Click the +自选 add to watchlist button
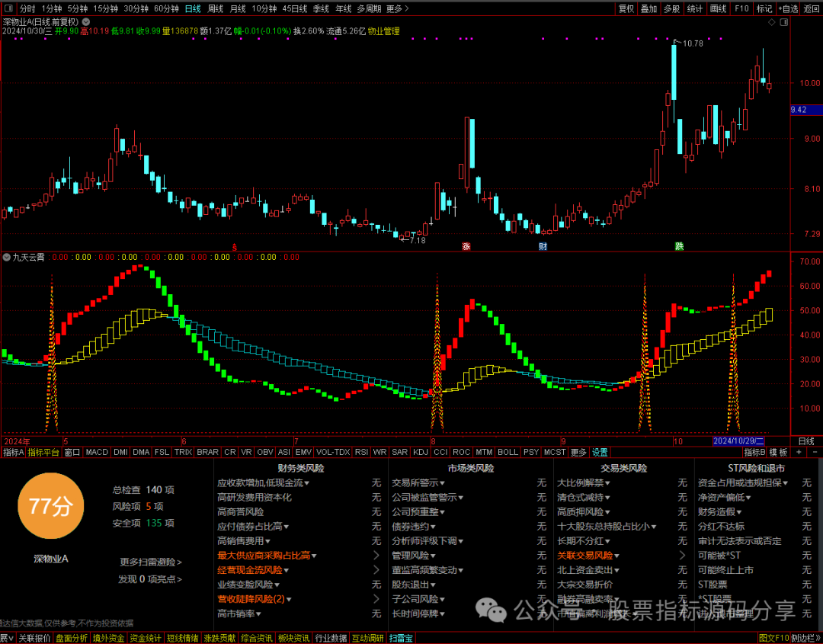 [789, 8]
